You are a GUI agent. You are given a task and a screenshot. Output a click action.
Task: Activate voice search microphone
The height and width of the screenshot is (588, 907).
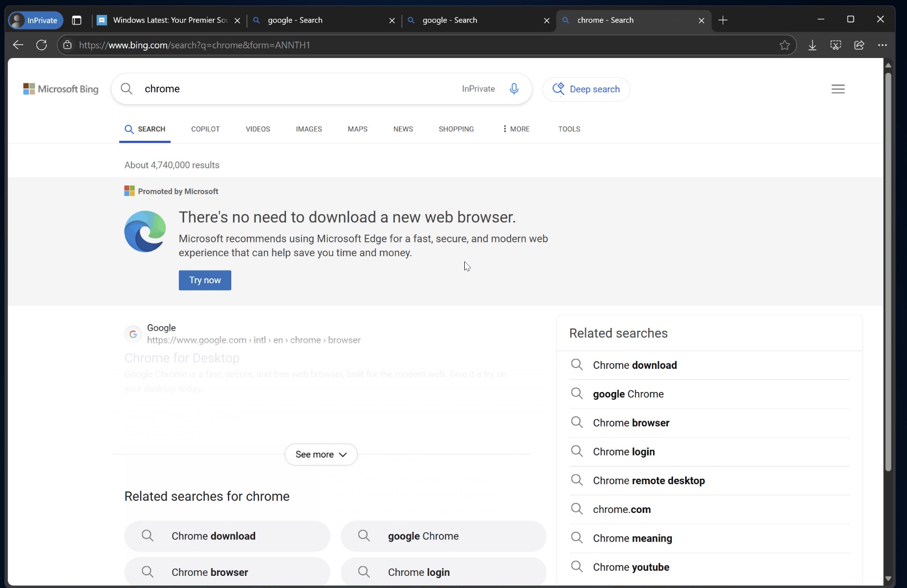pyautogui.click(x=514, y=89)
